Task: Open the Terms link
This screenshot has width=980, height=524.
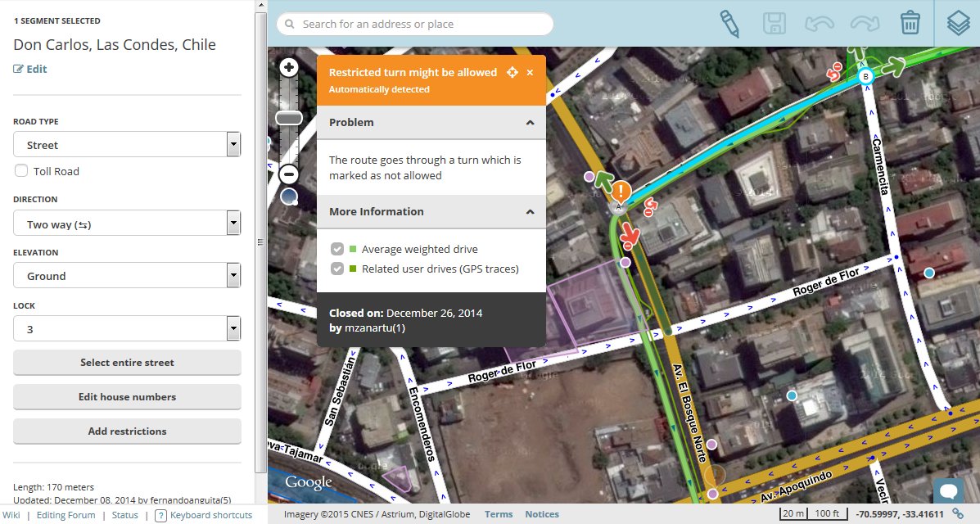Action: click(498, 514)
